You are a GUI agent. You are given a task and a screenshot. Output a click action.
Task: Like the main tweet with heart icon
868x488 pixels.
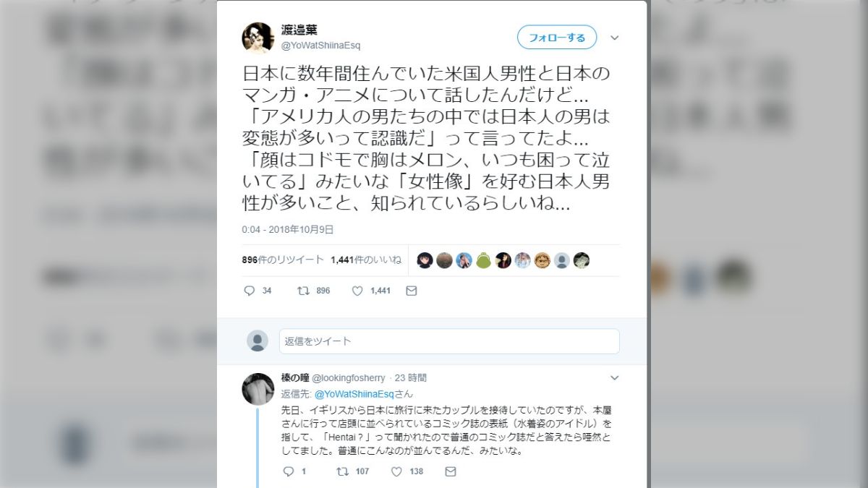357,291
